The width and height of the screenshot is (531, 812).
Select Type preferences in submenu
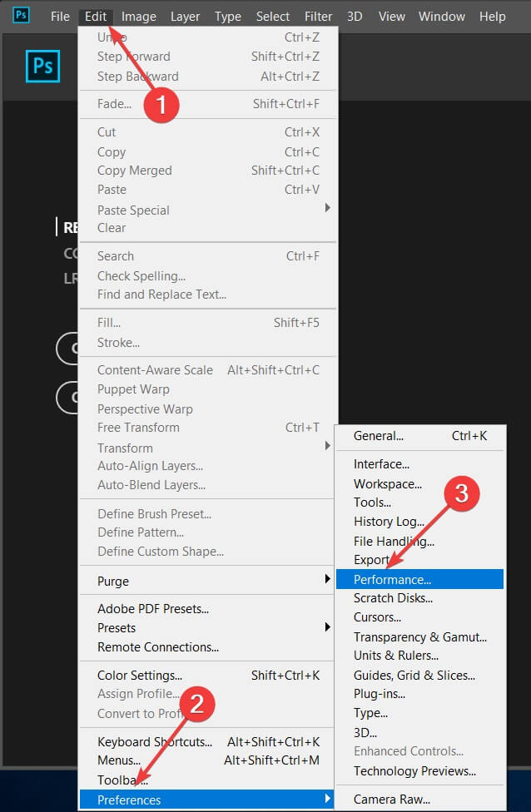tap(420, 712)
